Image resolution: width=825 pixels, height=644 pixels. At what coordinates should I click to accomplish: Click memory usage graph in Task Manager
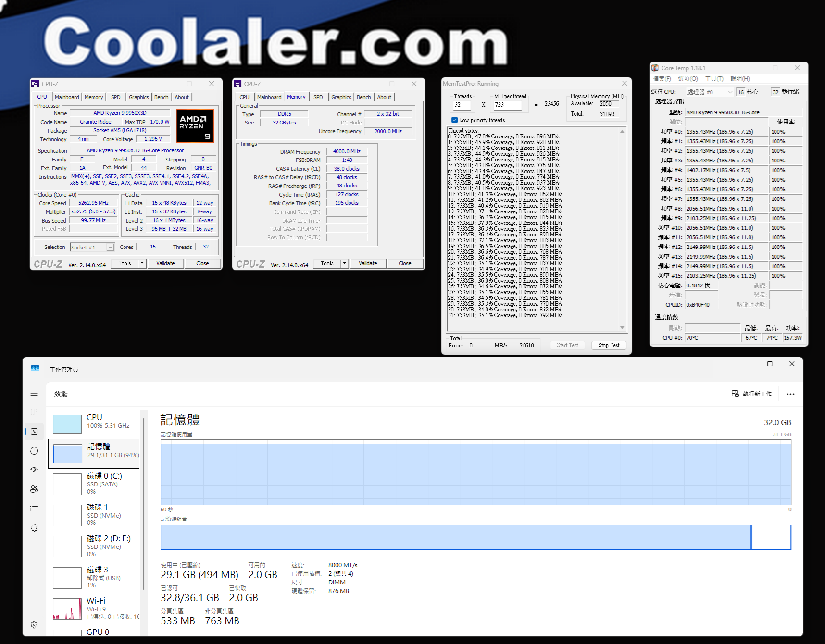pyautogui.click(x=475, y=472)
